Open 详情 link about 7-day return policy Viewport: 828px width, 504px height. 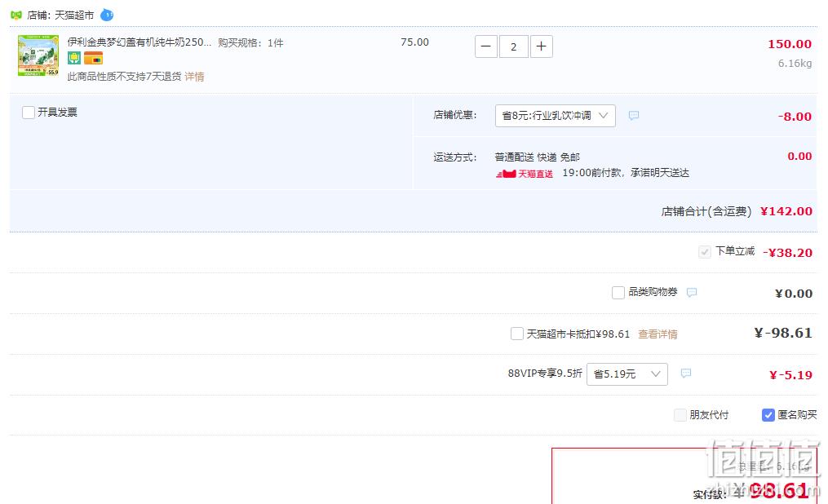(194, 77)
